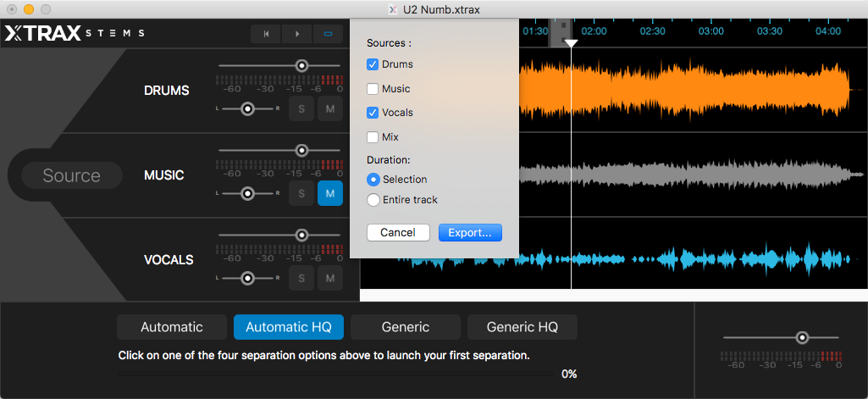Launch the Automatic separation

(x=172, y=327)
